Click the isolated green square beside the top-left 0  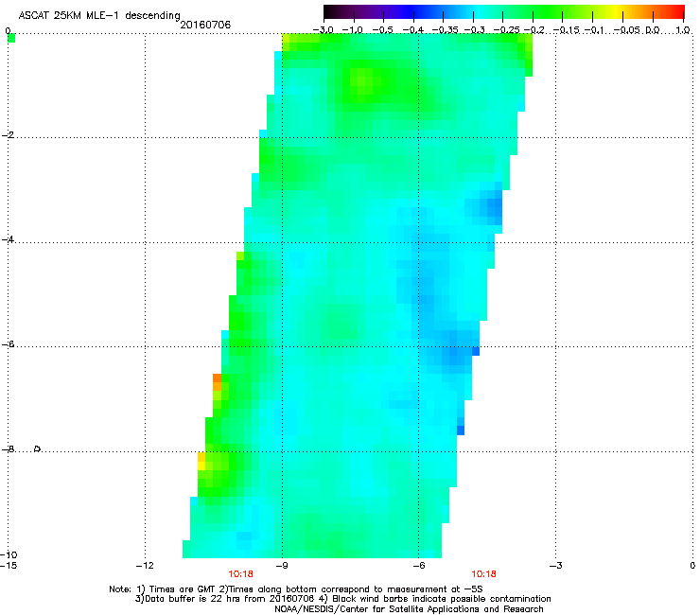pos(11,39)
